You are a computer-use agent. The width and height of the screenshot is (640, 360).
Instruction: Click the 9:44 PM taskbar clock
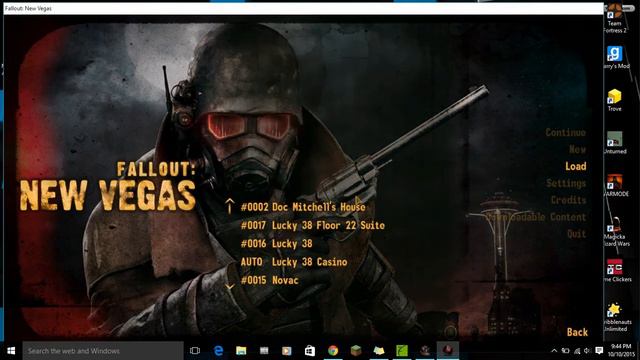(621, 351)
